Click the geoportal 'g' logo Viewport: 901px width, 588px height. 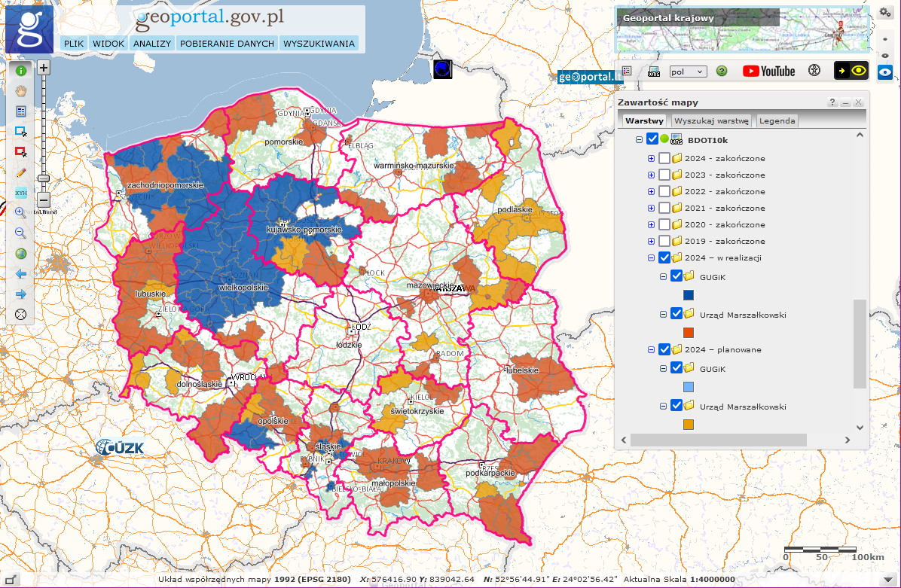29,29
